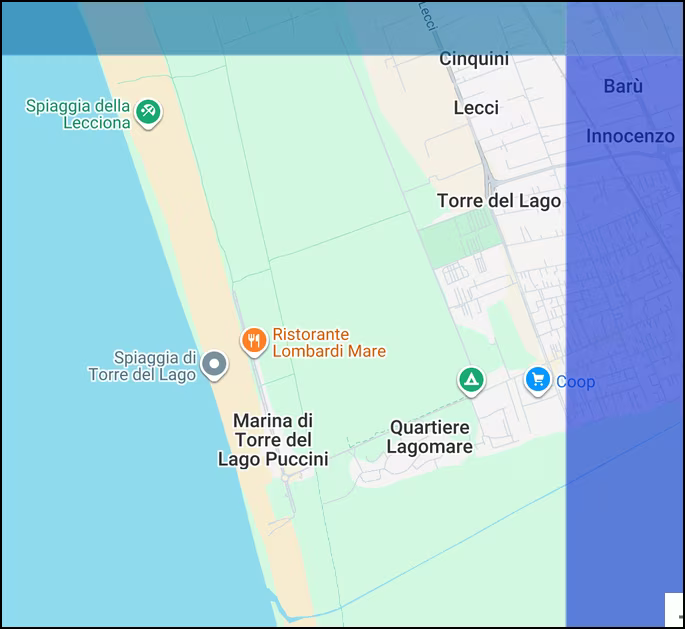
Task: Select the Spiaggia di Torre del Lago label
Action: click(x=142, y=366)
